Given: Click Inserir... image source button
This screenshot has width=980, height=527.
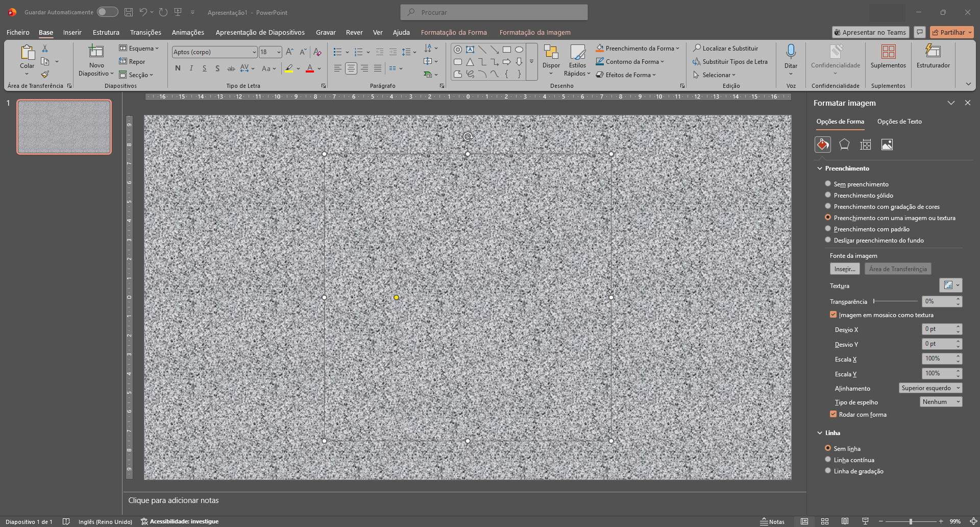Looking at the screenshot, I should pyautogui.click(x=845, y=269).
